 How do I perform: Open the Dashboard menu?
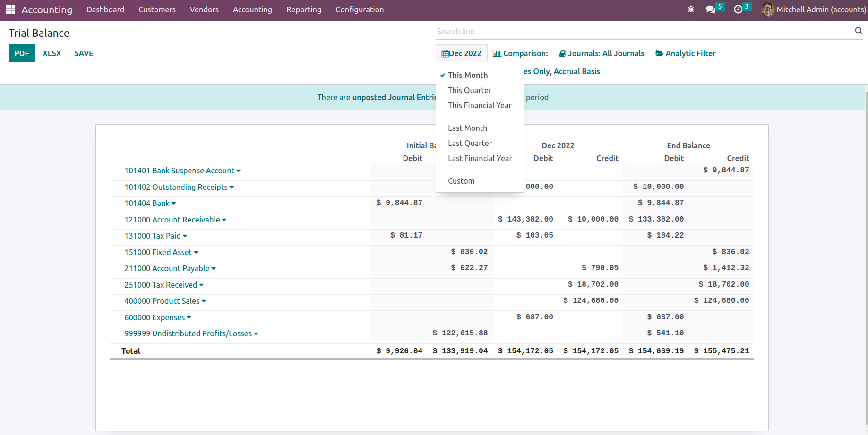pyautogui.click(x=105, y=9)
